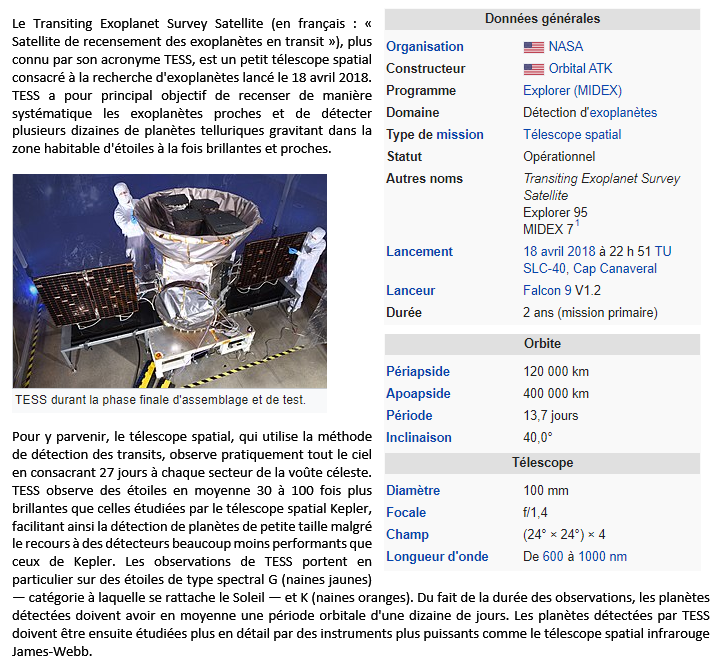Select the field value (24° × 24°) × 4
Screen dimensions: 723x669
(564, 535)
